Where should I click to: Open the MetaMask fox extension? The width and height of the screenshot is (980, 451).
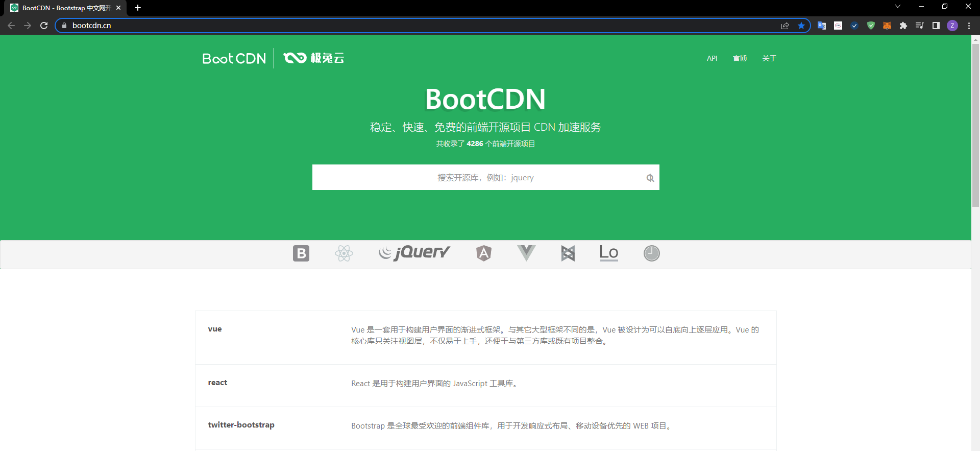[x=887, y=26]
